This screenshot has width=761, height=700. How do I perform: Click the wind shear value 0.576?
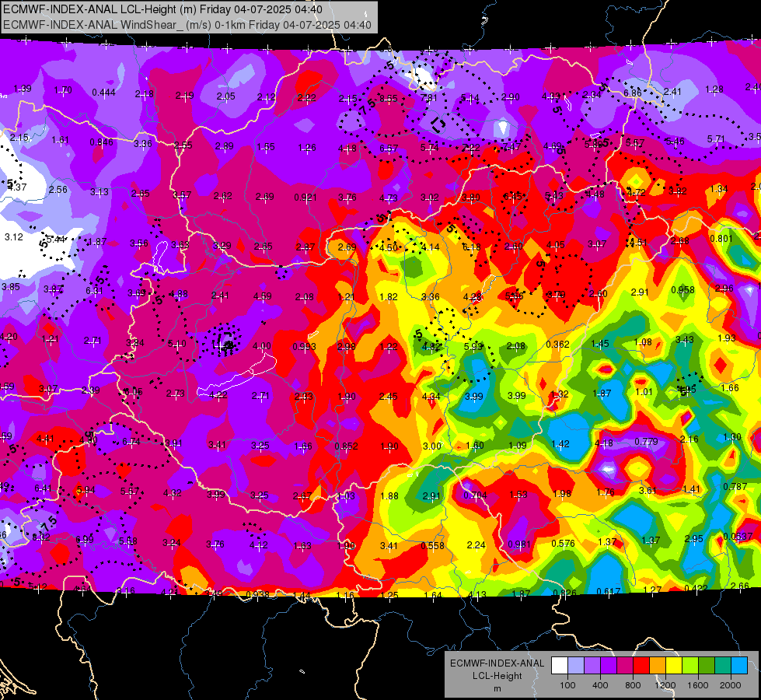pos(563,543)
